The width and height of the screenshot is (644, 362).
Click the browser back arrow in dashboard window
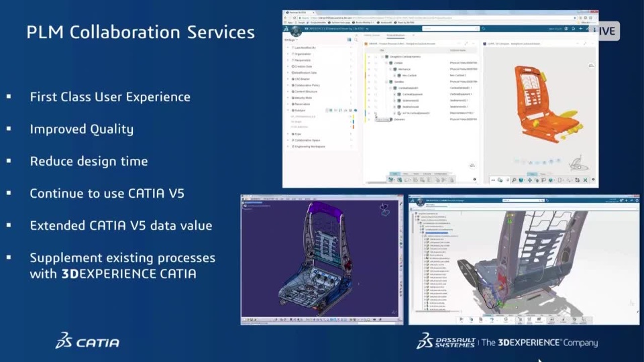[x=286, y=18]
